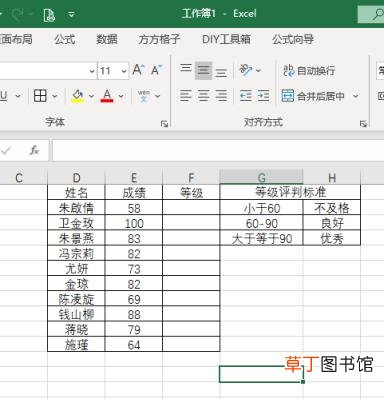Screen dimensions: 384x399
Task: Click the text orientation icon
Action: tap(246, 70)
